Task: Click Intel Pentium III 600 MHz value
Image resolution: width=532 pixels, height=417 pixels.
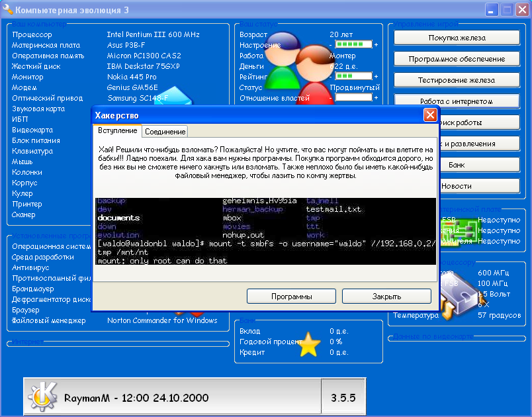Action: point(153,34)
